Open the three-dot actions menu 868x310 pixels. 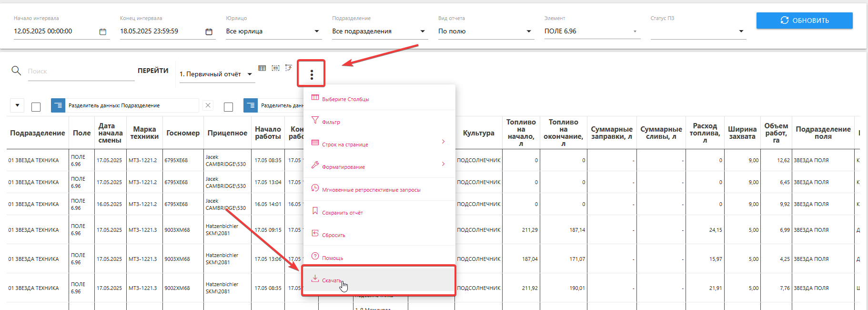tap(312, 74)
